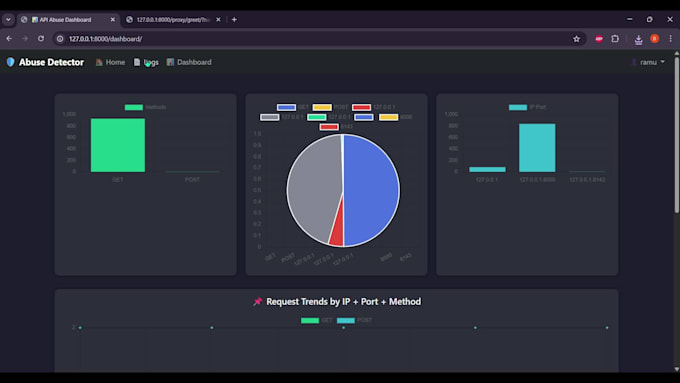Click the address bar showing 127.0.0.1:8000/dashboard/
This screenshot has height=383, width=680.
coord(319,39)
